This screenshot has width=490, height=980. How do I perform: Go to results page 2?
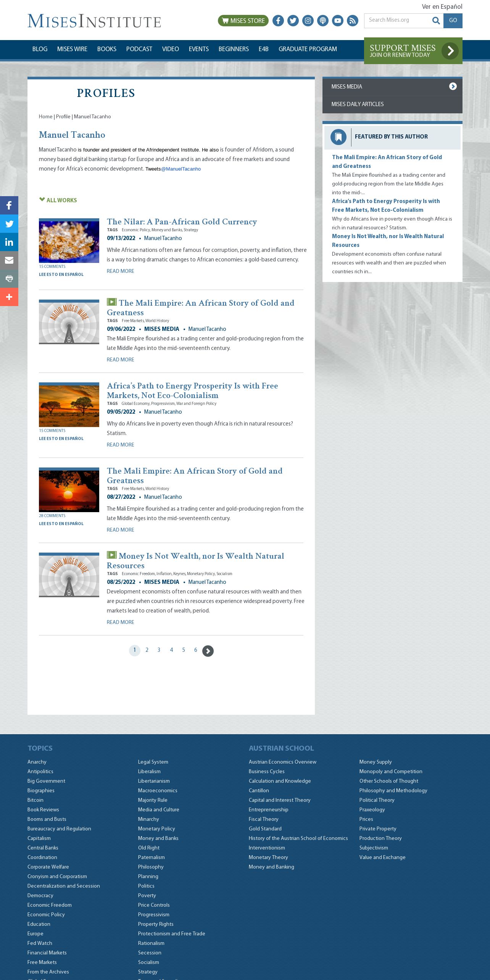(x=147, y=650)
